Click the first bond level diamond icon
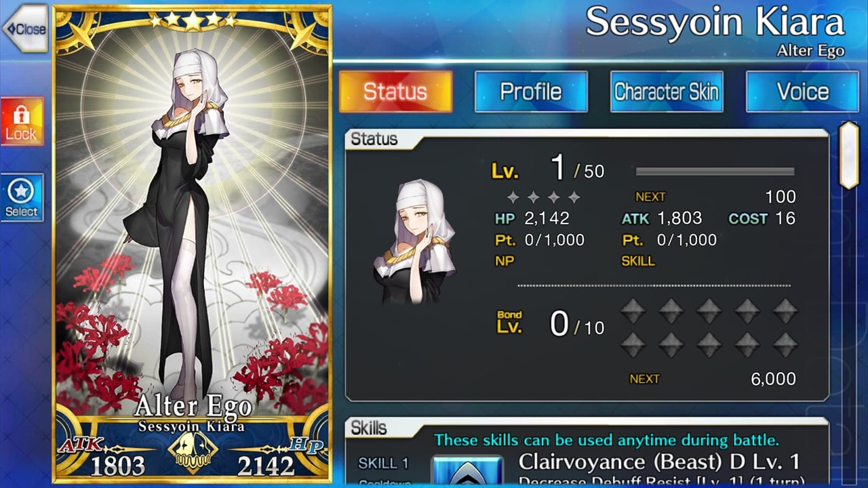This screenshot has height=488, width=868. point(633,311)
